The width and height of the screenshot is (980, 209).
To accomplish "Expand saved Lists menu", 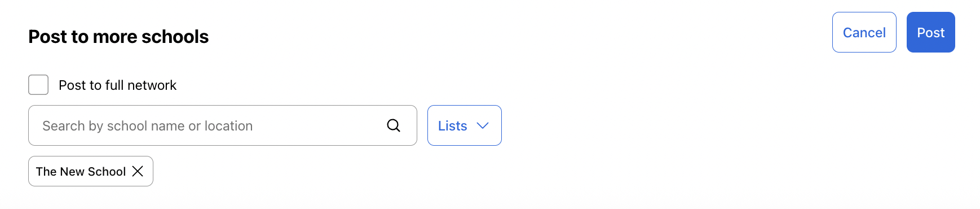I will [x=464, y=125].
